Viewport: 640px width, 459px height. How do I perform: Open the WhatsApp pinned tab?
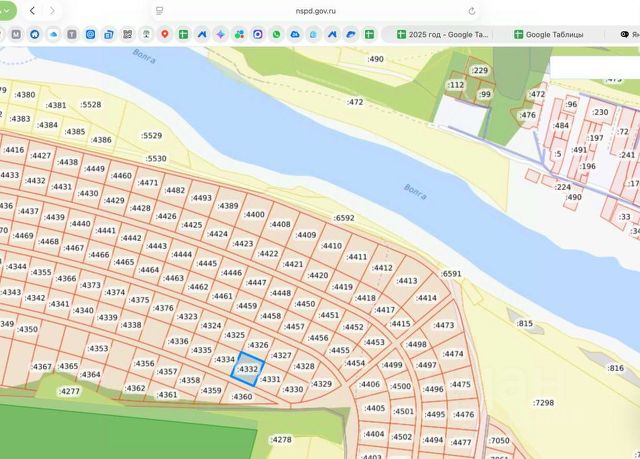(x=276, y=35)
